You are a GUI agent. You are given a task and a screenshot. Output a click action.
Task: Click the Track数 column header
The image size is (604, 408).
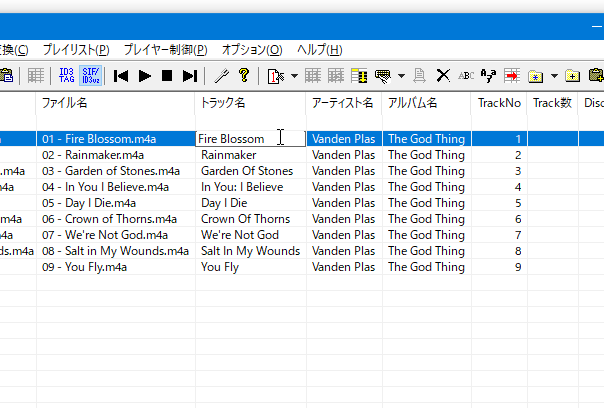552,103
